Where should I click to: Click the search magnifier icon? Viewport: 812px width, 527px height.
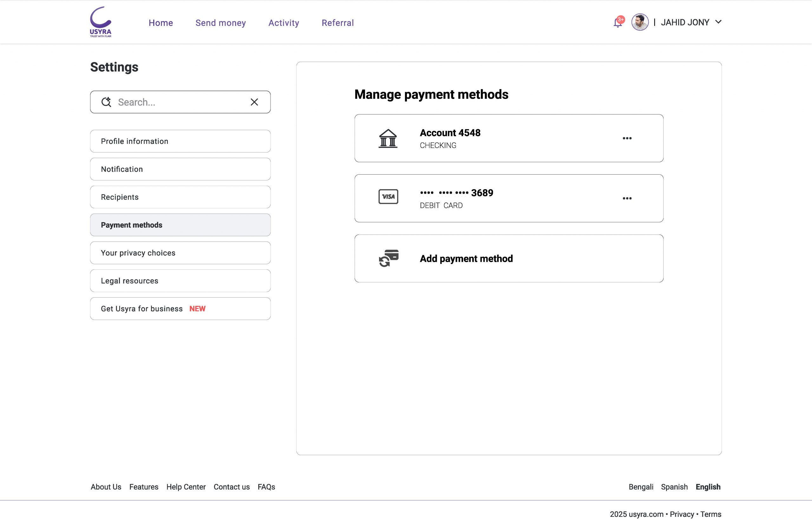pos(106,102)
